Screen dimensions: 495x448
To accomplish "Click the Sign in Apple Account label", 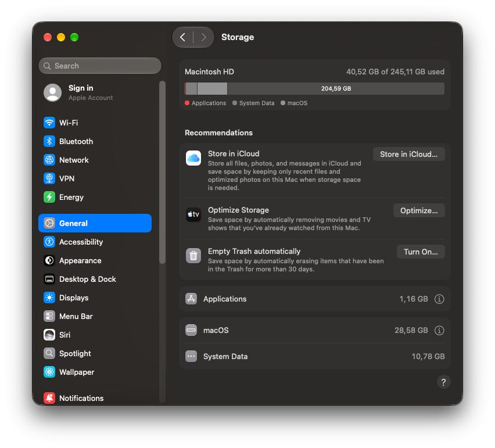I will tap(91, 92).
